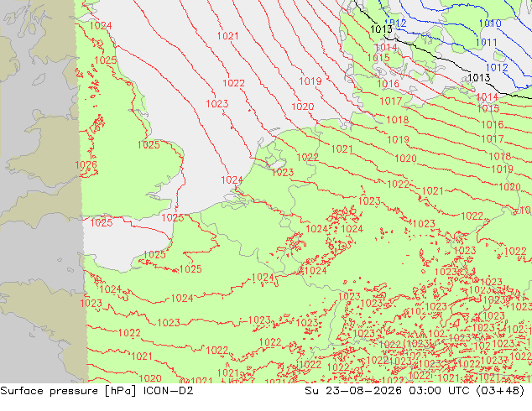
Task: Click the 1020 label over the North Sea
Action: [303, 107]
